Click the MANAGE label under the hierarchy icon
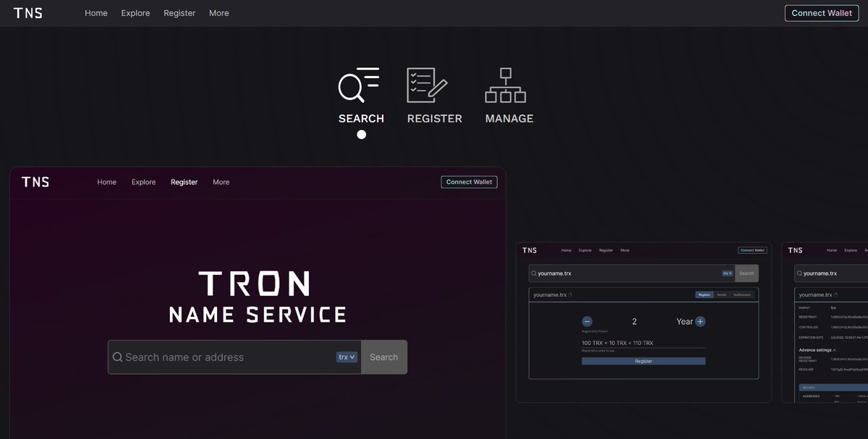The image size is (868, 439). 509,119
